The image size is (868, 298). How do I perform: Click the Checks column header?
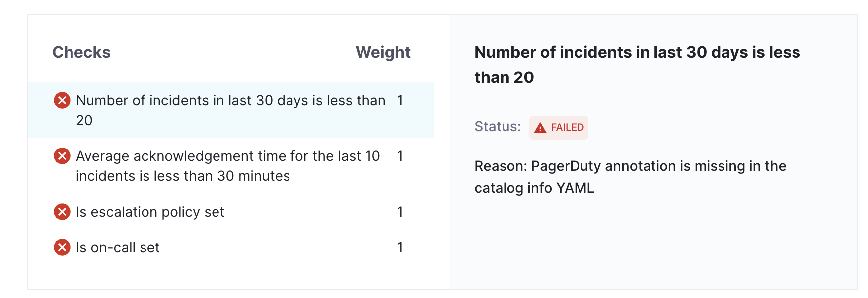pyautogui.click(x=81, y=52)
